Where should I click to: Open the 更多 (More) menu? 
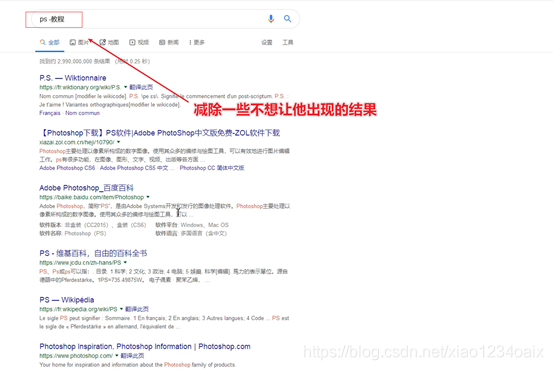click(x=197, y=42)
